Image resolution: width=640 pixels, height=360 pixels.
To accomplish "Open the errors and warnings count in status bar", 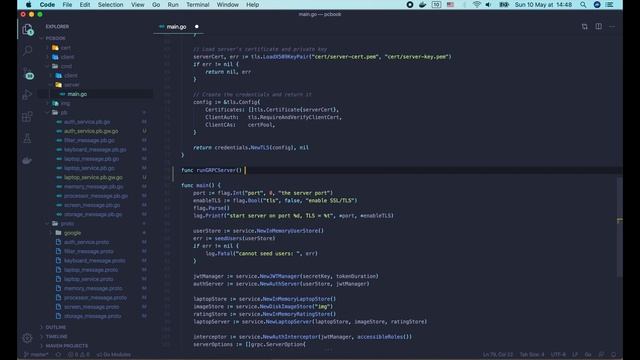I will pyautogui.click(x=78, y=354).
